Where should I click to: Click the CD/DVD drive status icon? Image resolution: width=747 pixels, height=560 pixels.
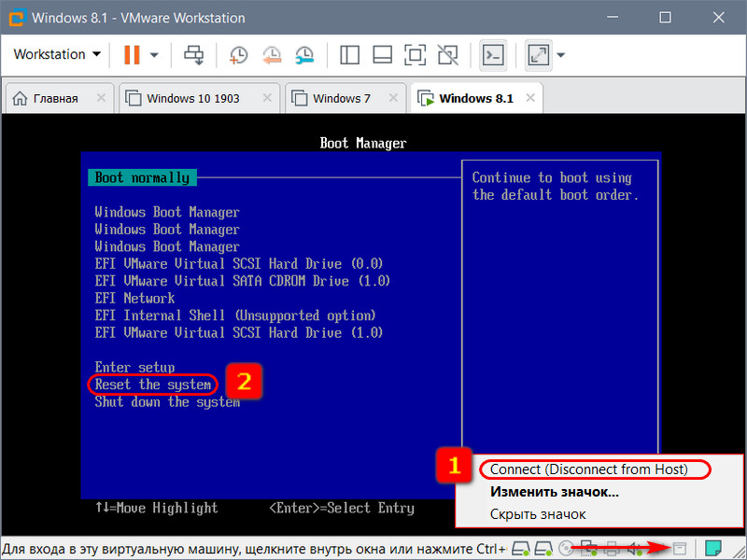pyautogui.click(x=567, y=549)
